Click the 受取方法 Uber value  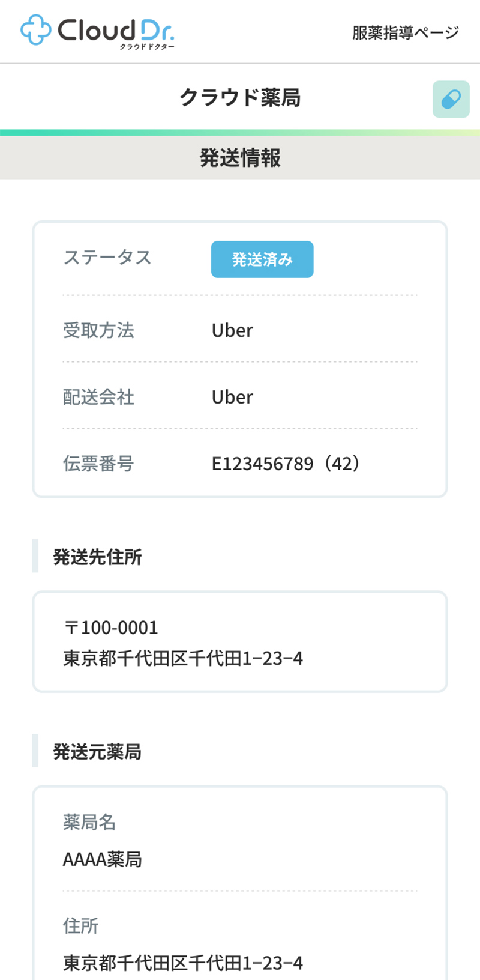[x=232, y=330]
